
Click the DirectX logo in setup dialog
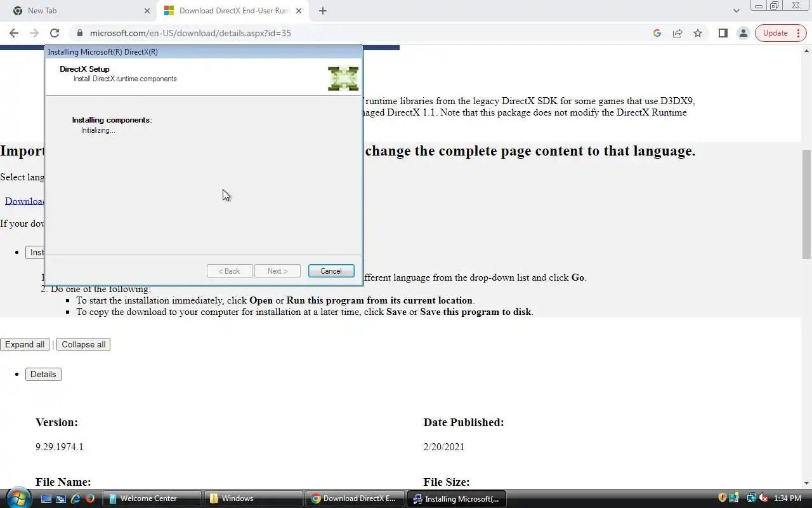(343, 78)
